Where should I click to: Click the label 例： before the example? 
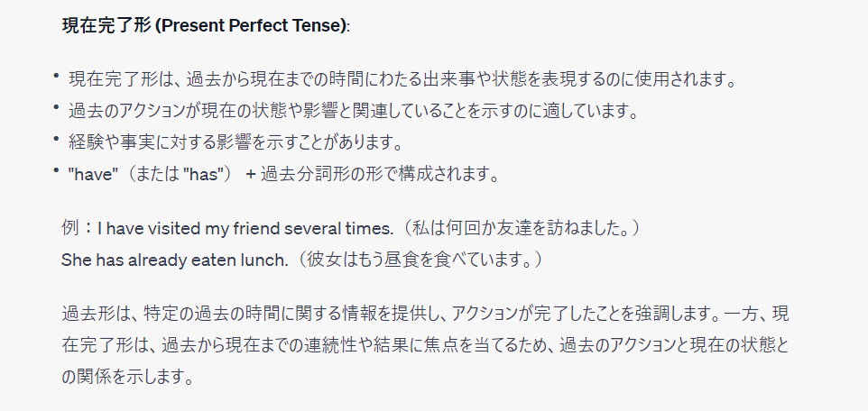tap(78, 228)
